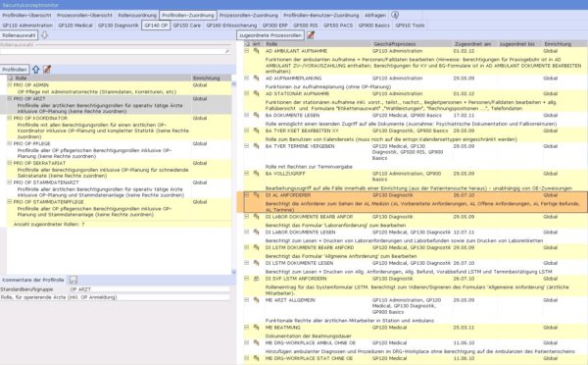Collapse the PRO OP STAMMDATENARZT row
The width and height of the screenshot is (588, 365).
tap(10, 182)
